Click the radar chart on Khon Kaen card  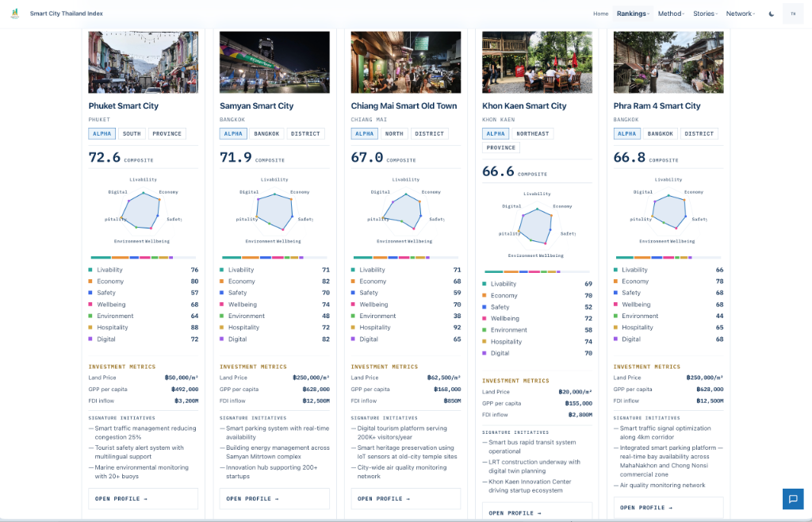[x=537, y=225]
